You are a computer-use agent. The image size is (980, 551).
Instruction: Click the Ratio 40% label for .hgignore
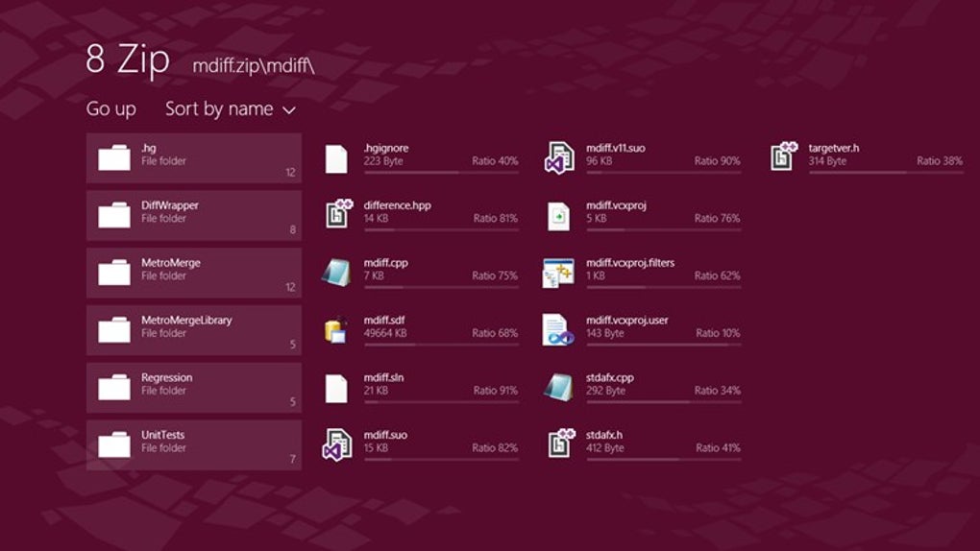tap(495, 161)
